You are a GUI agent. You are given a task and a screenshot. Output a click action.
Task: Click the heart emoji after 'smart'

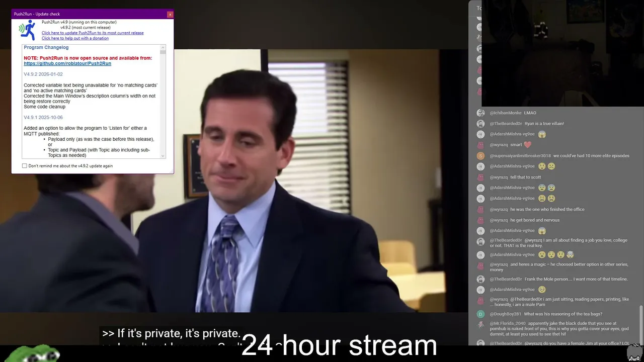(x=527, y=145)
